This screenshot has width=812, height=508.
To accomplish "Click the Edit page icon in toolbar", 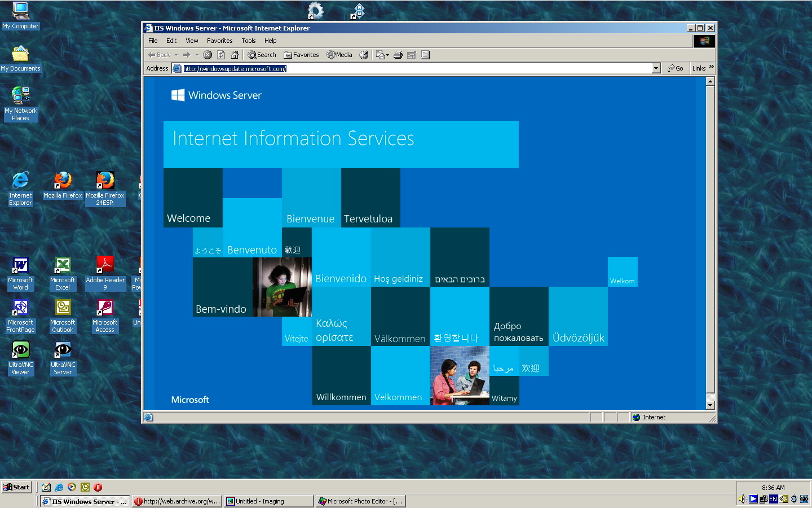I will [412, 55].
